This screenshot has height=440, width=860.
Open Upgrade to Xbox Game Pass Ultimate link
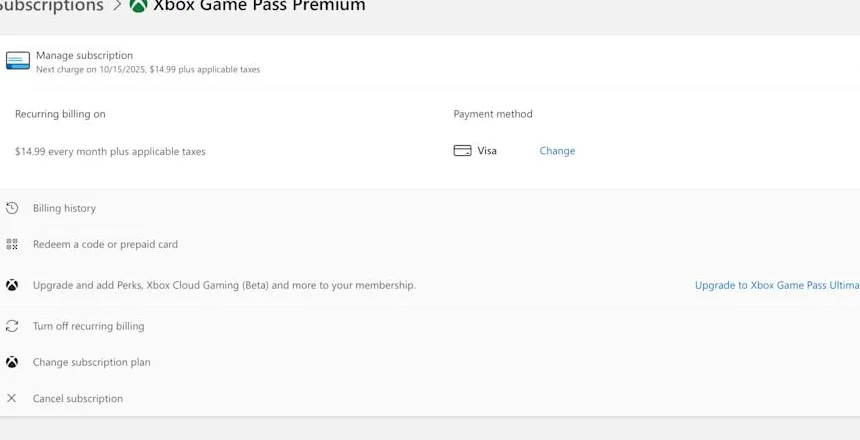776,285
